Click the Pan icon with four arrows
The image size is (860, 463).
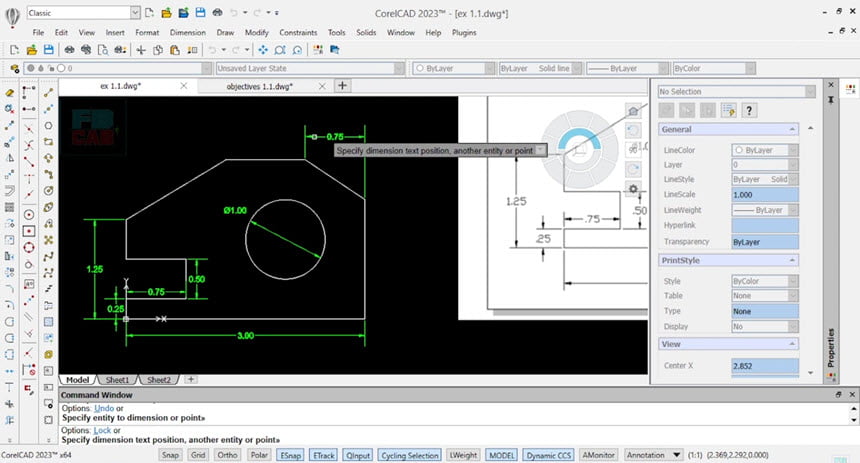pyautogui.click(x=263, y=50)
